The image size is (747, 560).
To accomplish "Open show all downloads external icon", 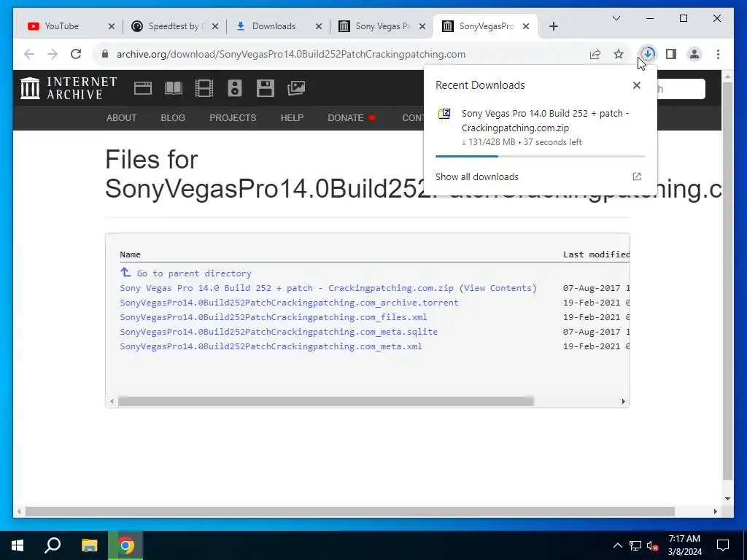I will click(x=636, y=176).
